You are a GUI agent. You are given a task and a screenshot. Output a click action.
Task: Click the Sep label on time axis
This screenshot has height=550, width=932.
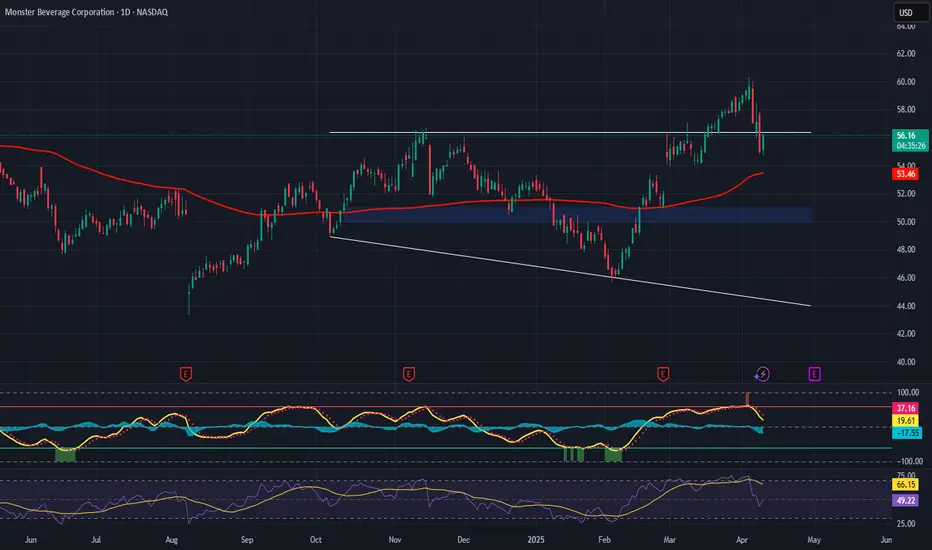tap(247, 540)
